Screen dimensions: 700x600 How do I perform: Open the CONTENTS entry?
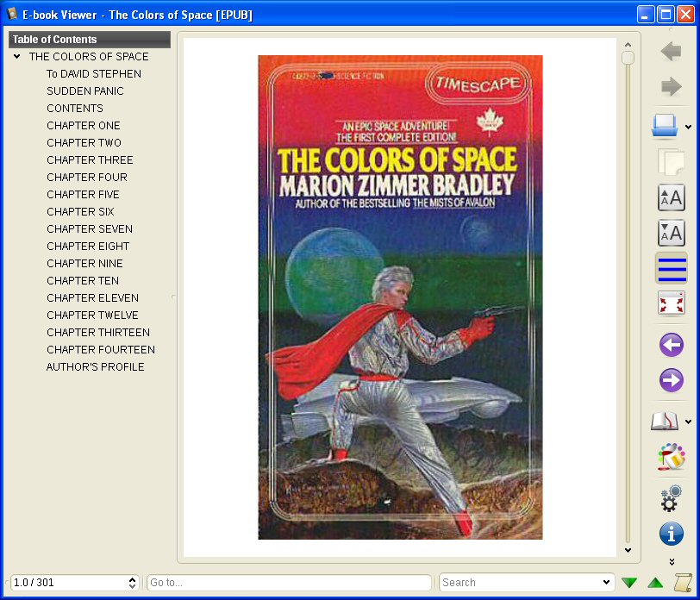tap(74, 109)
